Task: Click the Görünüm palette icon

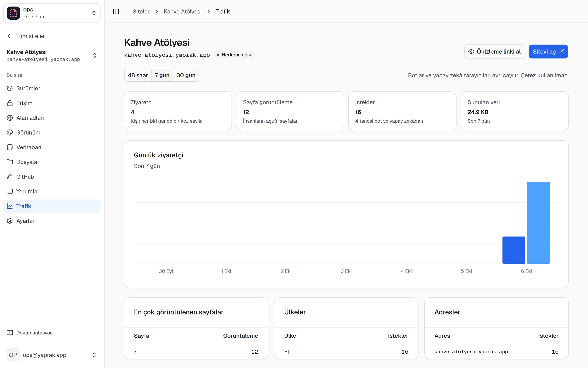Action: tap(10, 132)
